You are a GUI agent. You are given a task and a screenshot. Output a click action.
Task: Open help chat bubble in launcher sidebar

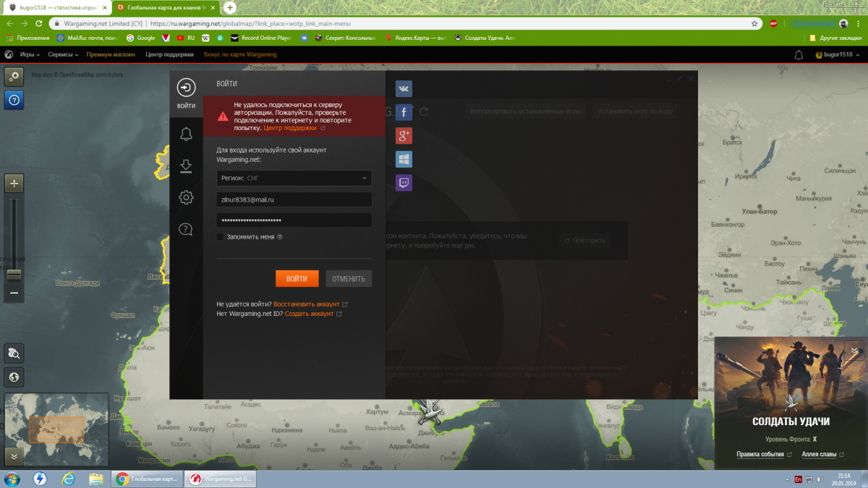pyautogui.click(x=186, y=230)
